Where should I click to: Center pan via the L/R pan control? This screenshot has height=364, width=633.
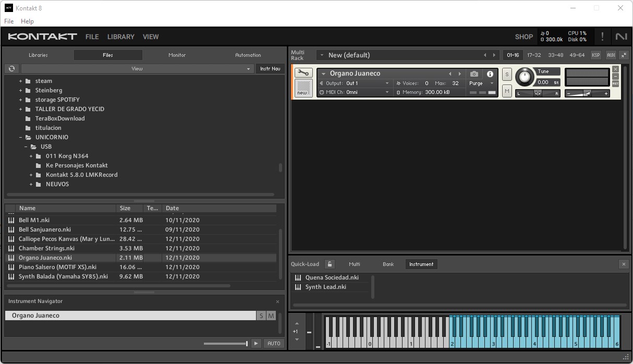click(538, 93)
